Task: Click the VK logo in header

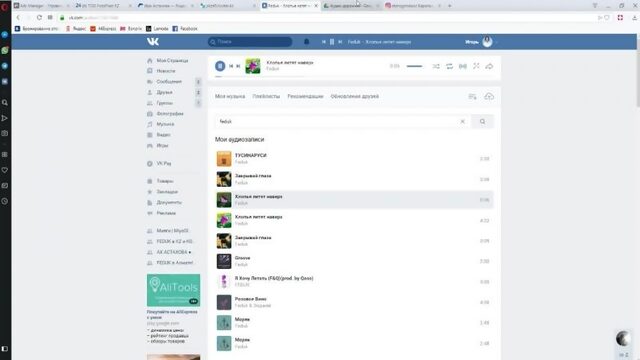Action: (x=153, y=42)
